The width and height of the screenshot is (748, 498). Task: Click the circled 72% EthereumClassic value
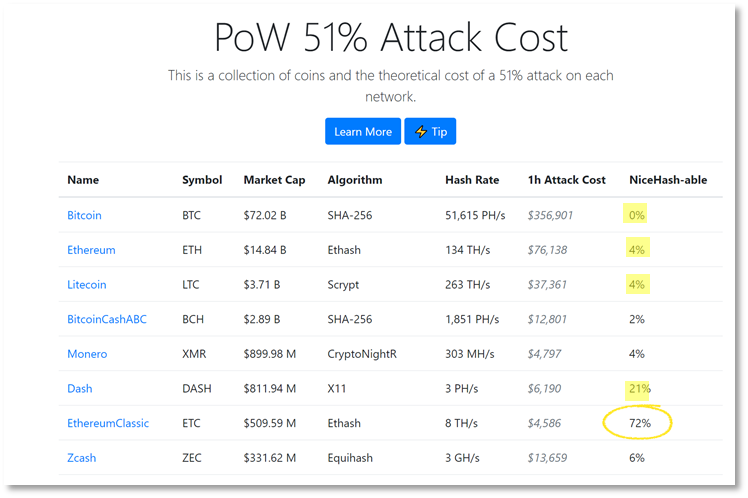640,423
